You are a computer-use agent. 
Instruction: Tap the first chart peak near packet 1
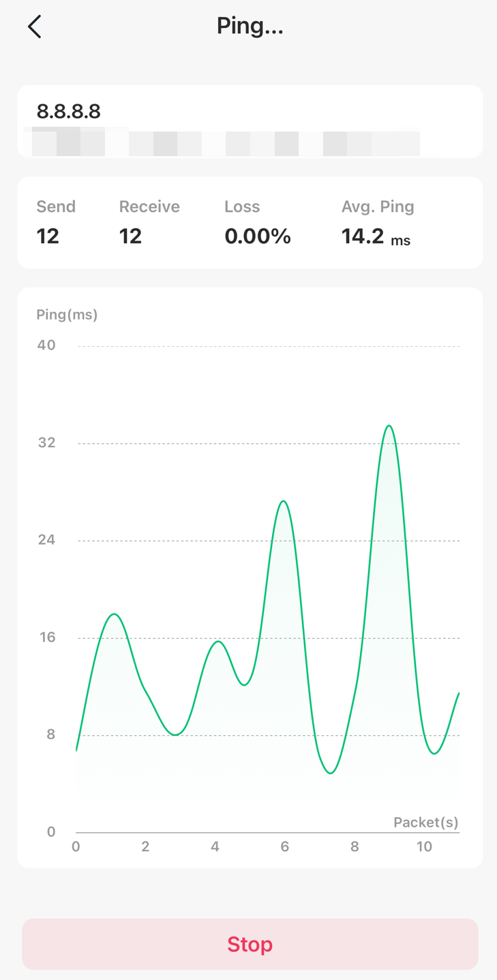[114, 615]
